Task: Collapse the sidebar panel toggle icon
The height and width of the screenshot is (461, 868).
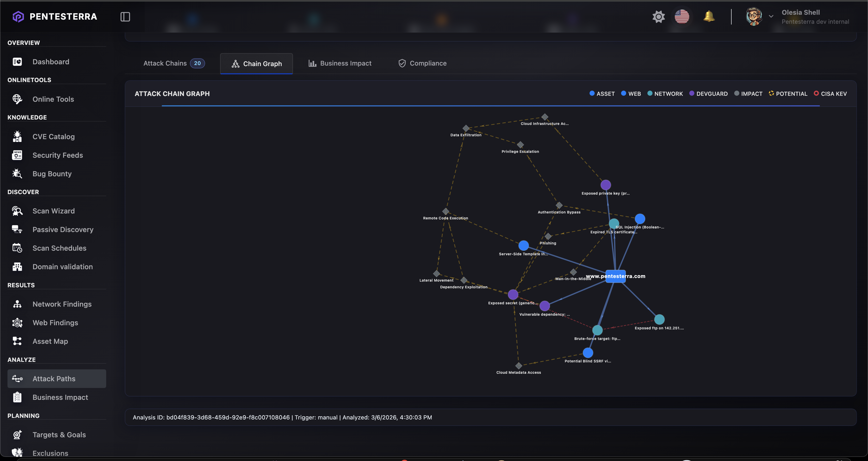Action: [125, 17]
